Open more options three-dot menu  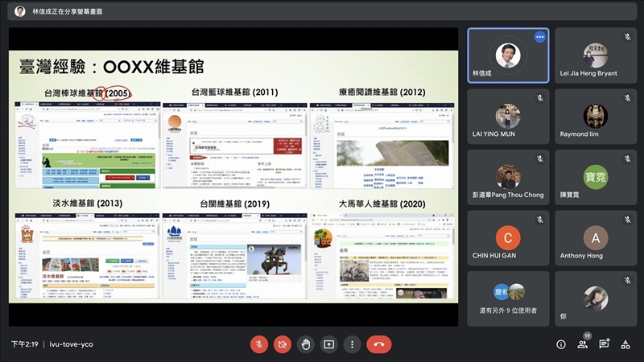coord(352,344)
